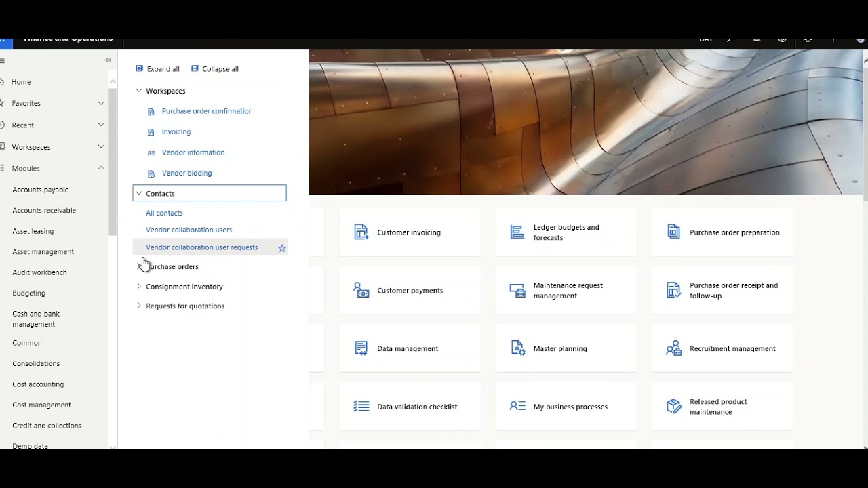Expand the Recent chevron in the sidebar

101,125
